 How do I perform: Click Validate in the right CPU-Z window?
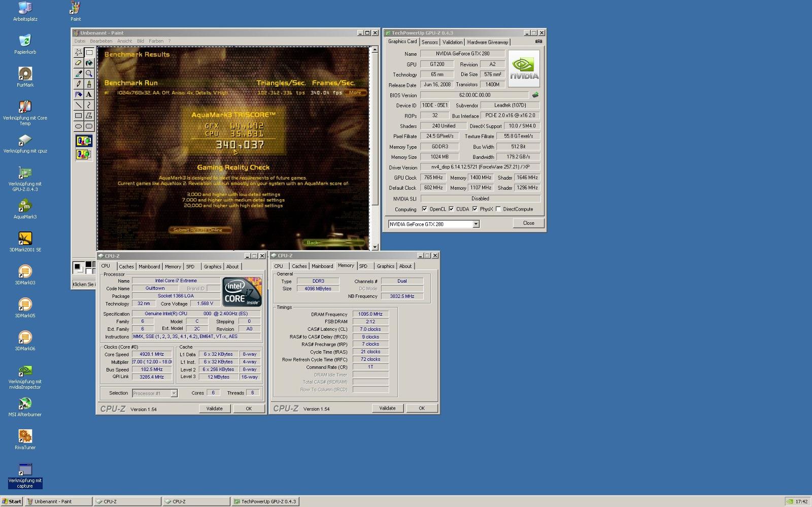pos(387,408)
